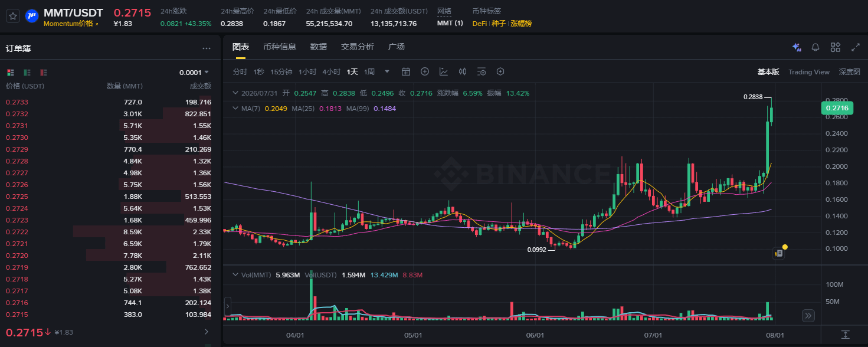Select 分时 time-line interval
The height and width of the screenshot is (347, 868).
tap(240, 72)
